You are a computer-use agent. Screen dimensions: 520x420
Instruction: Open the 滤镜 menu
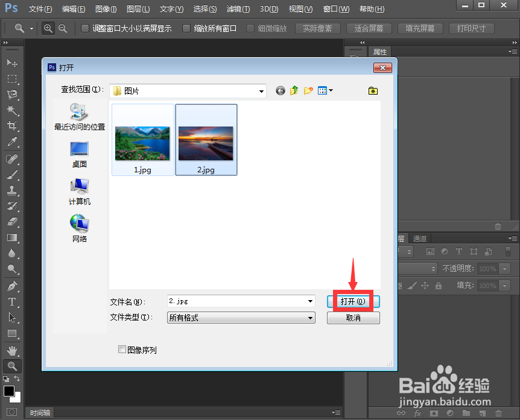tap(237, 9)
